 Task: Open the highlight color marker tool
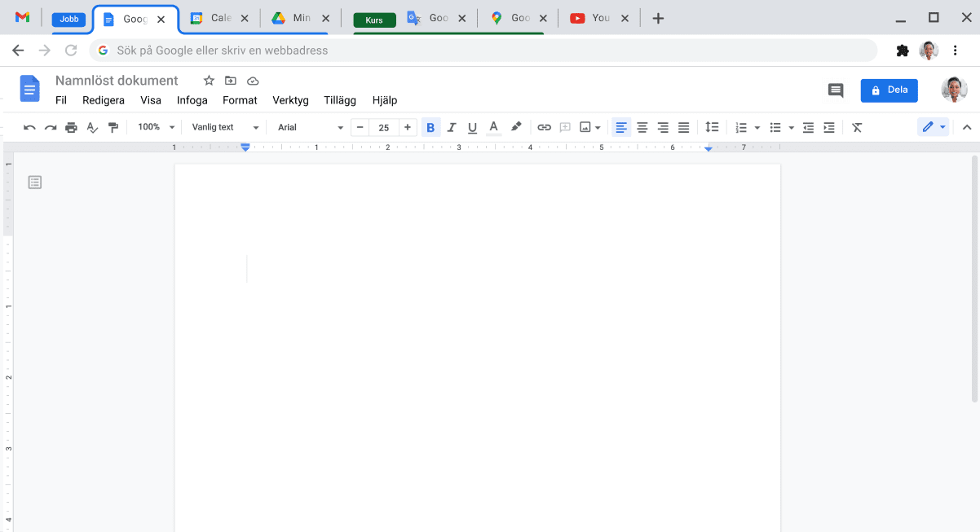515,127
